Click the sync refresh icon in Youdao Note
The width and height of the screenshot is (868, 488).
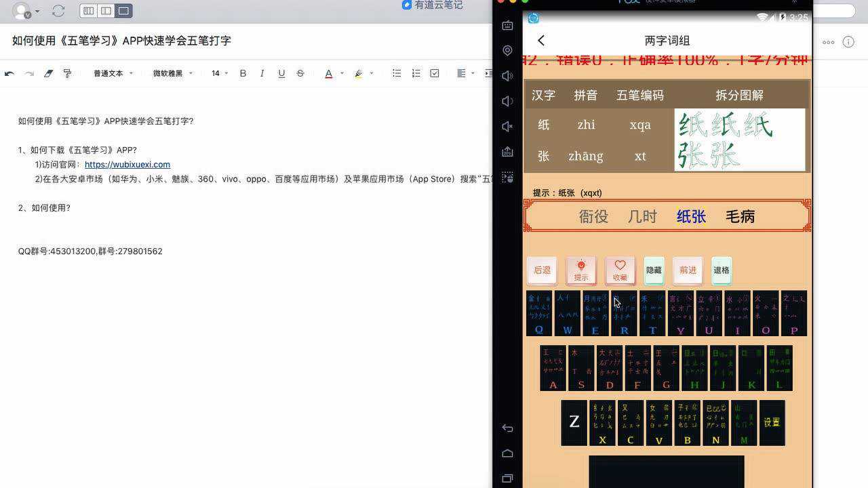click(58, 11)
